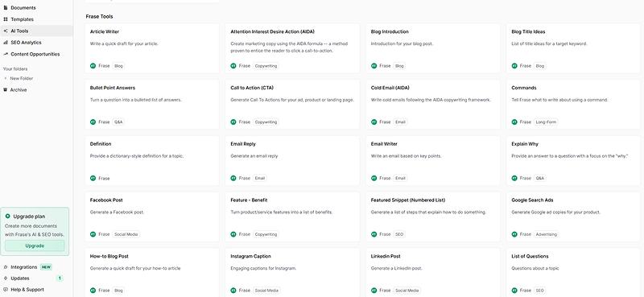The width and height of the screenshot is (644, 297).
Task: Click the Frase avatar on Email Reply card
Action: pos(233,179)
